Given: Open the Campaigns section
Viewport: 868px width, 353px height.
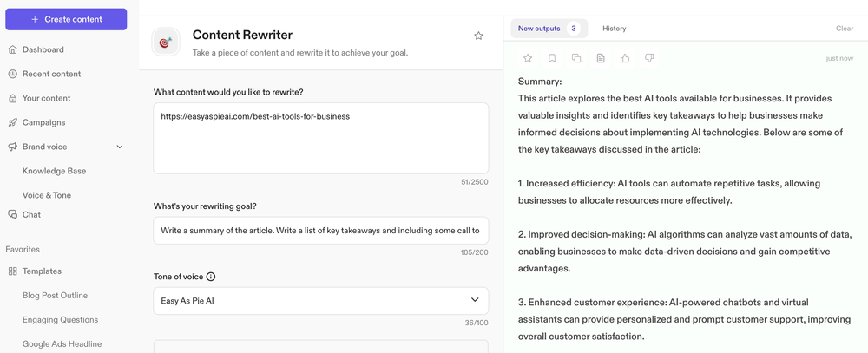Looking at the screenshot, I should (43, 122).
